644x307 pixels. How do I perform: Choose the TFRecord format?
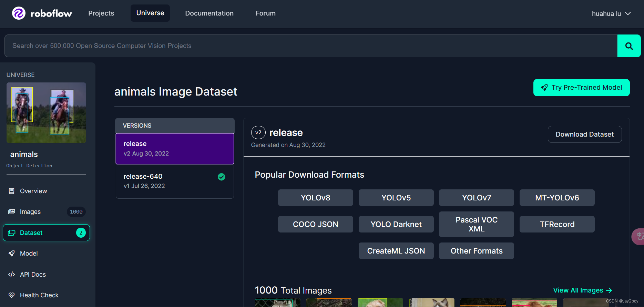(557, 224)
